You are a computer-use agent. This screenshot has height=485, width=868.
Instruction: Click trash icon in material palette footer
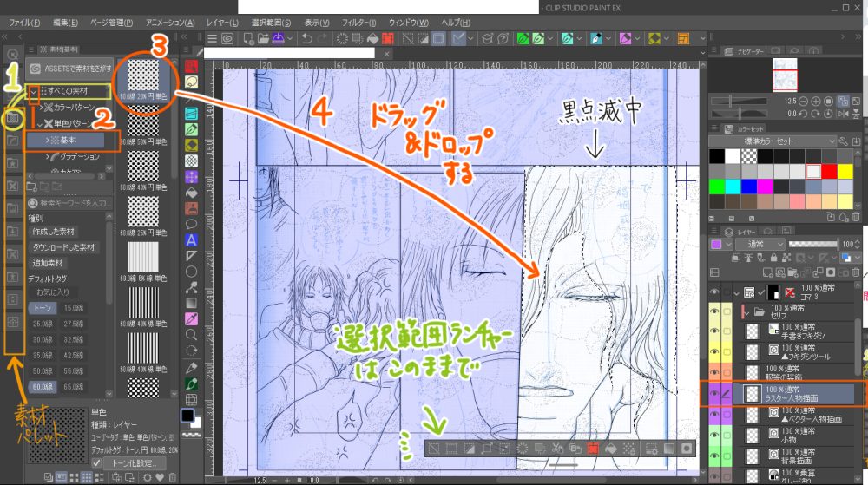click(173, 477)
